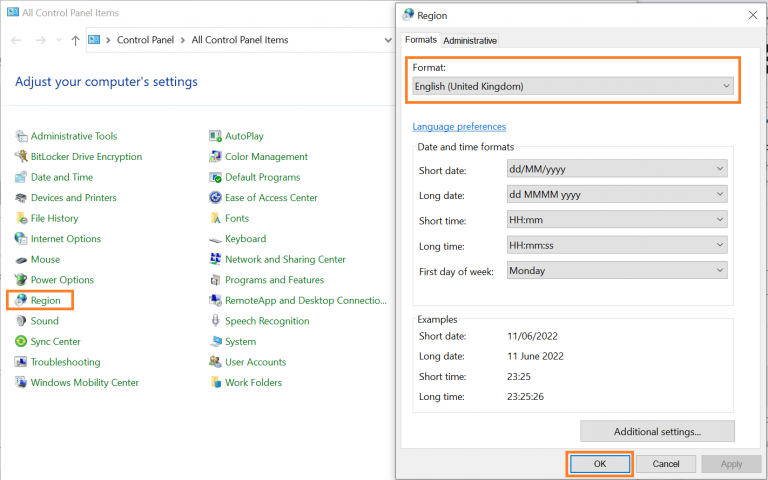Confirm with the OK button

(600, 464)
